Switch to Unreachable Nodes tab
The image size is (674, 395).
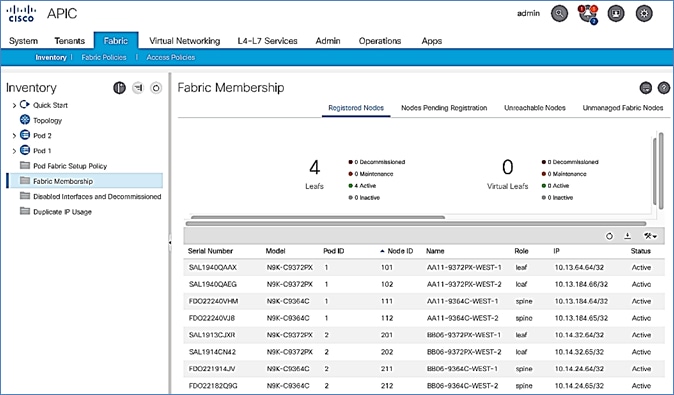pos(535,108)
